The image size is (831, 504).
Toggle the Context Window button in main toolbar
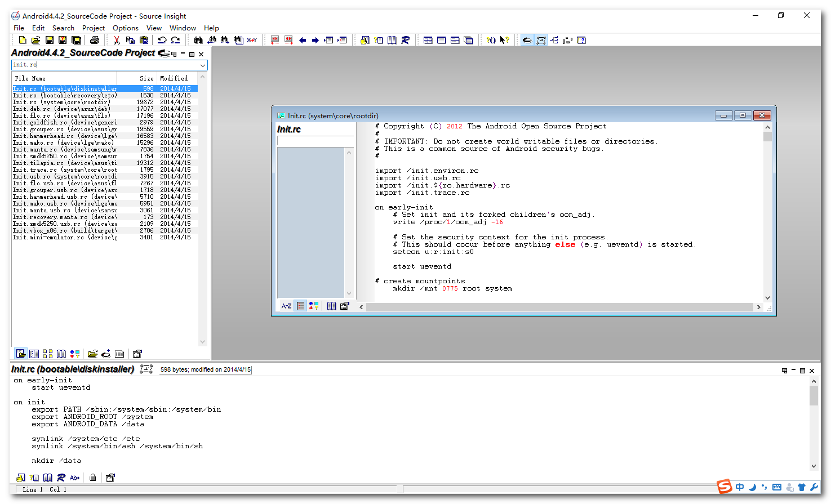[x=541, y=40]
